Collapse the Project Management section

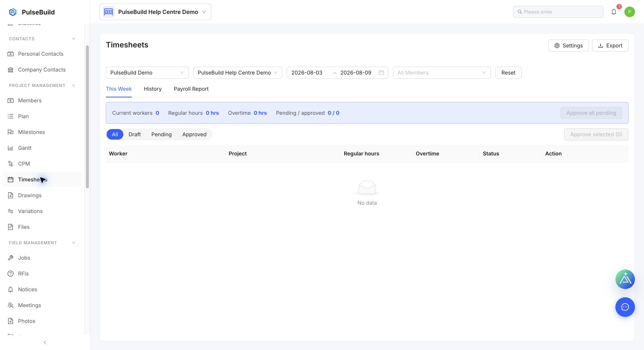73,85
